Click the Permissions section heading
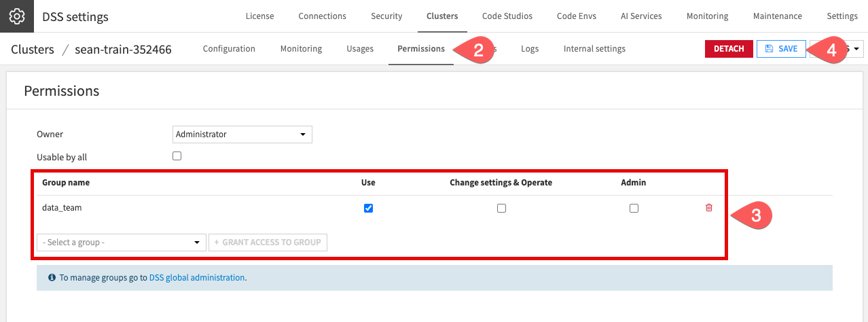 coord(62,91)
